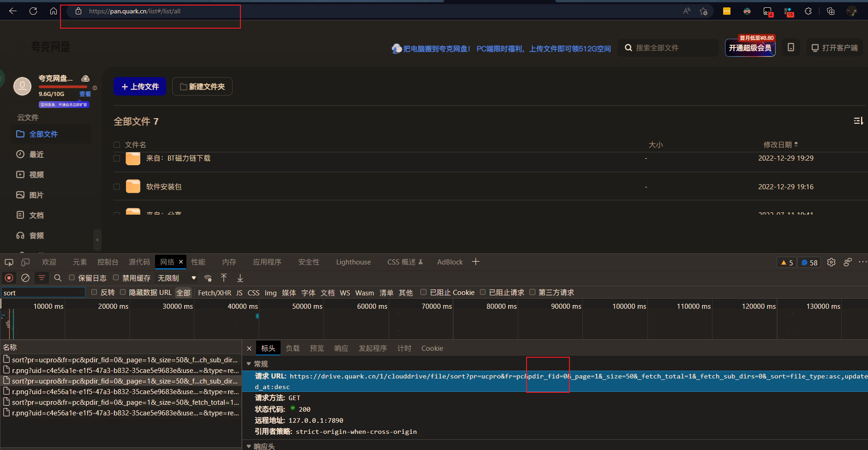This screenshot has width=868, height=450.
Task: Close the request details panel
Action: click(x=249, y=348)
